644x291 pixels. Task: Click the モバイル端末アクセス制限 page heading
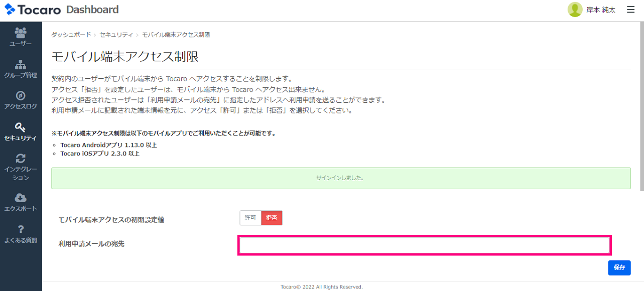point(125,56)
